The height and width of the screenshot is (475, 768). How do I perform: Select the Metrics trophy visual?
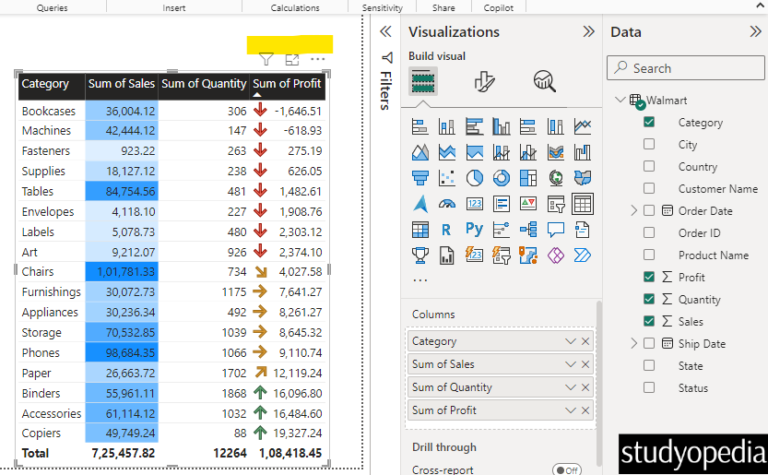420,255
